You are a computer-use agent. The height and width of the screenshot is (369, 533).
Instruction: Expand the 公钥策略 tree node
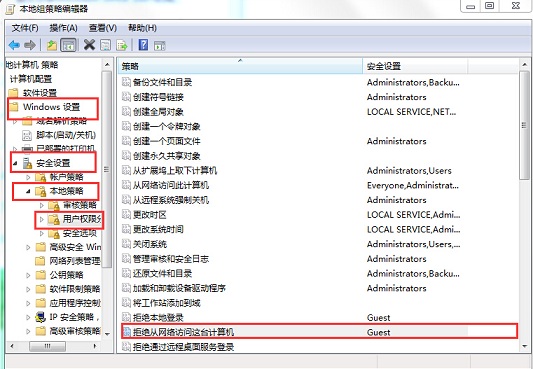[28, 275]
